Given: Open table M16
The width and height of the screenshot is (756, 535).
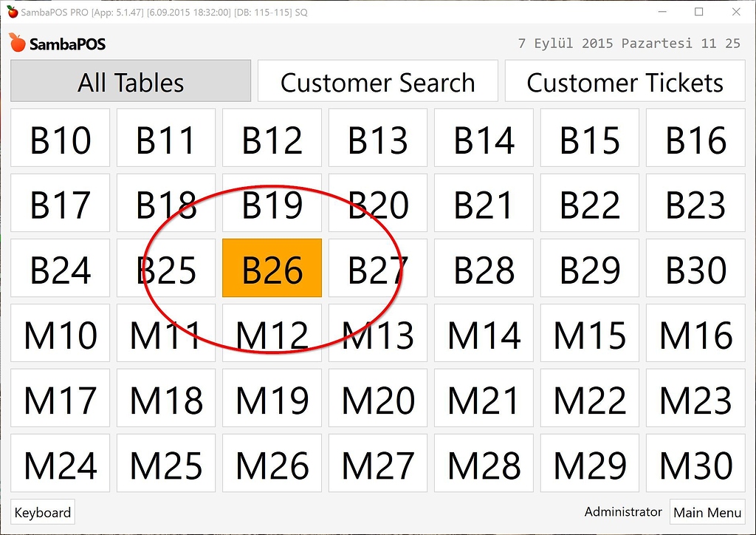Looking at the screenshot, I should pyautogui.click(x=695, y=334).
